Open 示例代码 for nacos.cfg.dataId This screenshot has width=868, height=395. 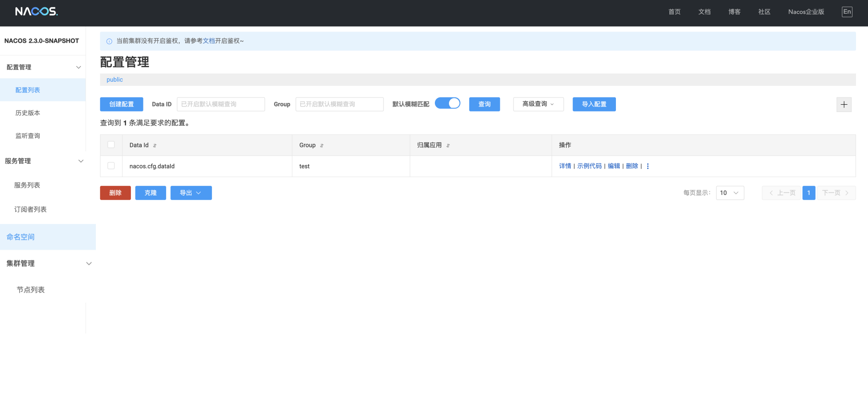[589, 166]
